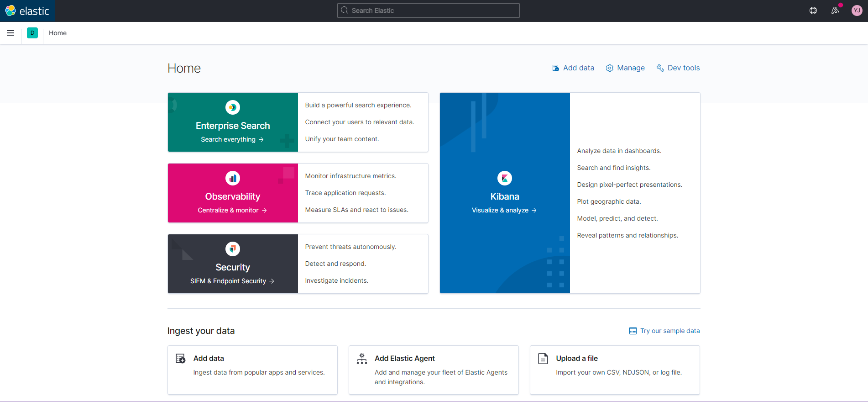Click 'Ingest your data' heading
The height and width of the screenshot is (402, 868).
(201, 331)
